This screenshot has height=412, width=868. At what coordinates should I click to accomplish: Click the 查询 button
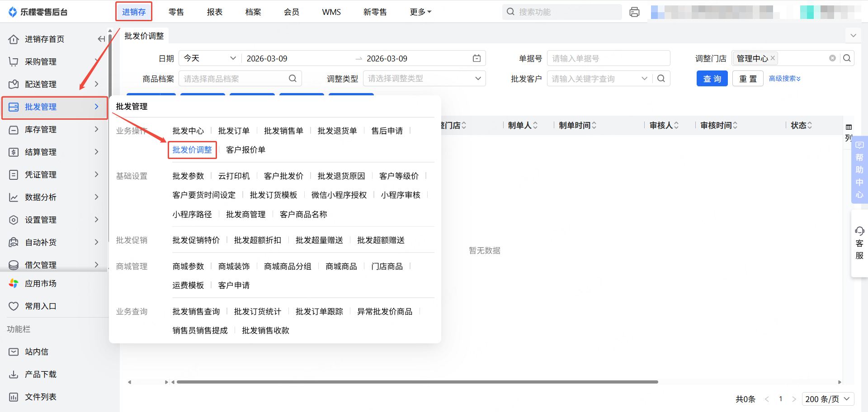coord(712,79)
